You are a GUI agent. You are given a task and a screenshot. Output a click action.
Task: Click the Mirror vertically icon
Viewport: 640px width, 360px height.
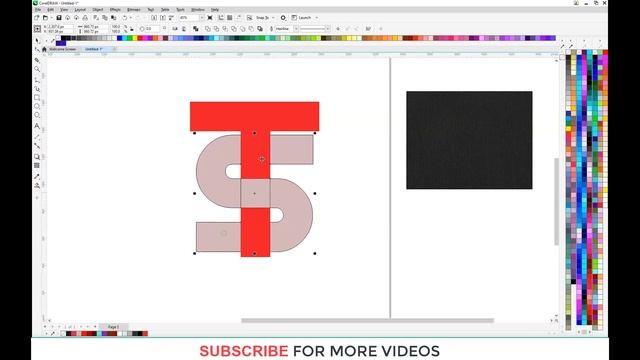pyautogui.click(x=184, y=29)
